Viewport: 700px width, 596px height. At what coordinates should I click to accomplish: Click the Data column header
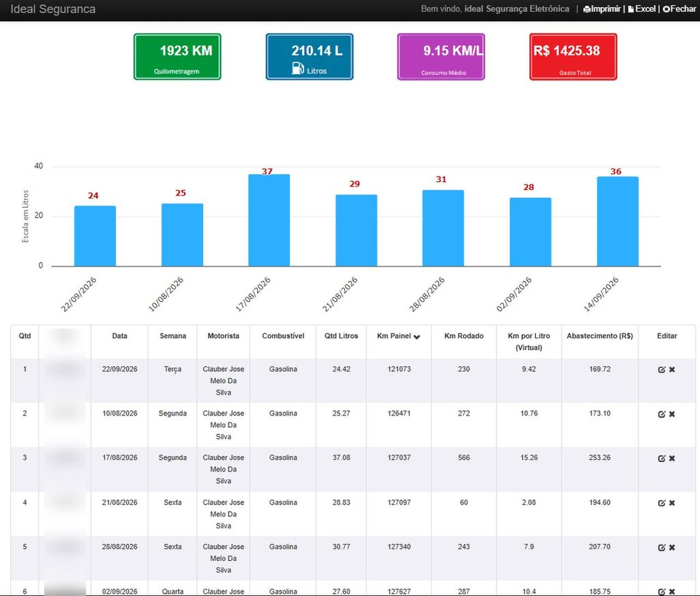(120, 336)
